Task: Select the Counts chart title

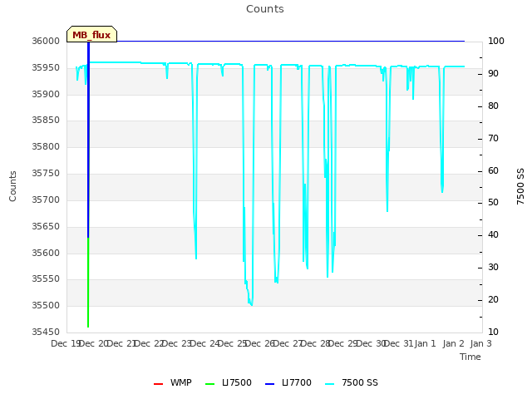Action: pyautogui.click(x=265, y=9)
